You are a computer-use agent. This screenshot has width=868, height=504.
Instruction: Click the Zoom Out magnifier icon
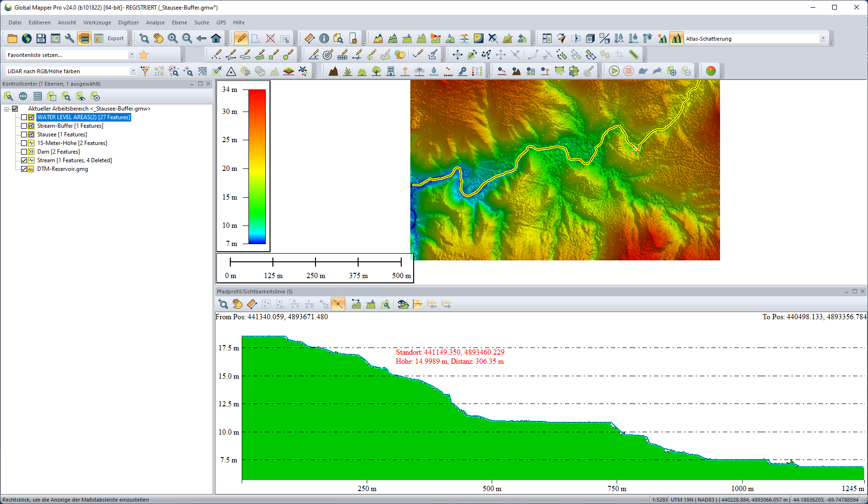pyautogui.click(x=187, y=38)
